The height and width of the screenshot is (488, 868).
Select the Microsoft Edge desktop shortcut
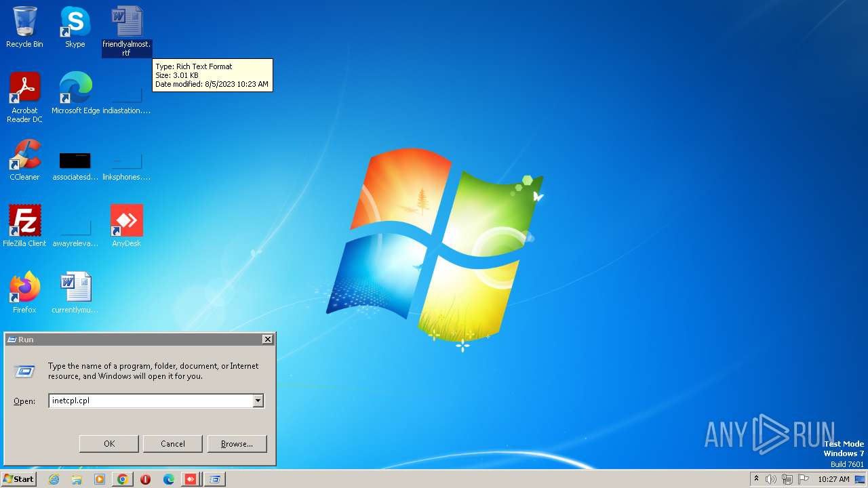75,94
